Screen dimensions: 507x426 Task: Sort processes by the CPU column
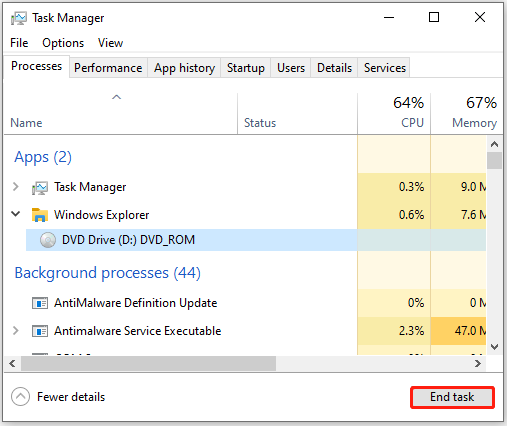click(x=394, y=114)
